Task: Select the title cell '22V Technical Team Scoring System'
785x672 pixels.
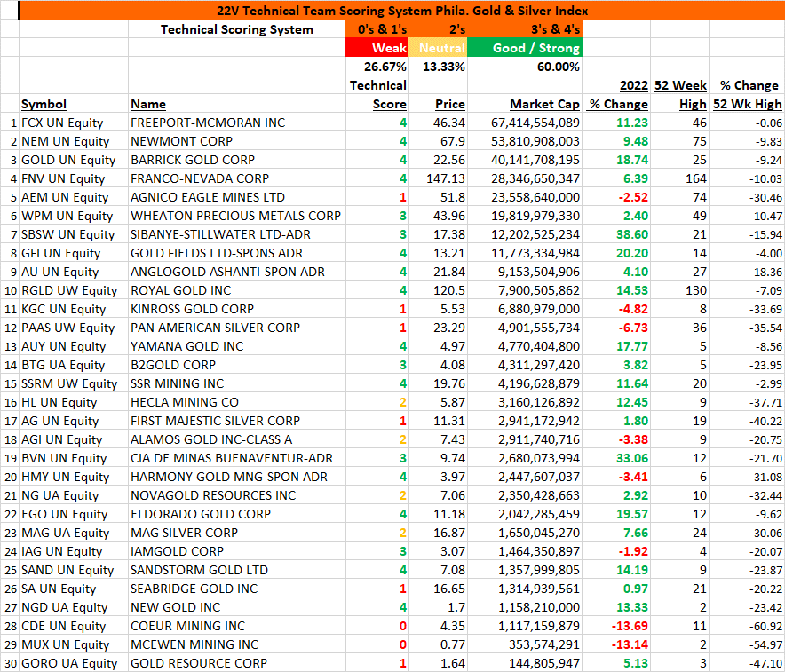Action: [402, 11]
